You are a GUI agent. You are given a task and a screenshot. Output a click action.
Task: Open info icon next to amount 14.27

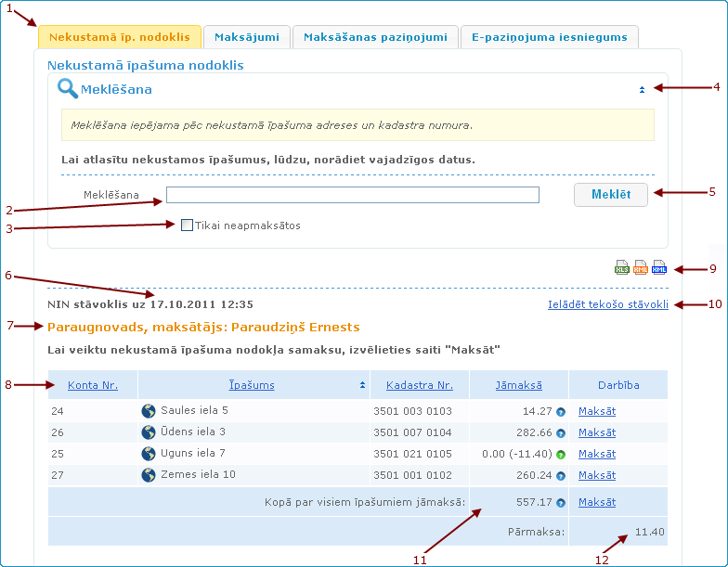[561, 412]
